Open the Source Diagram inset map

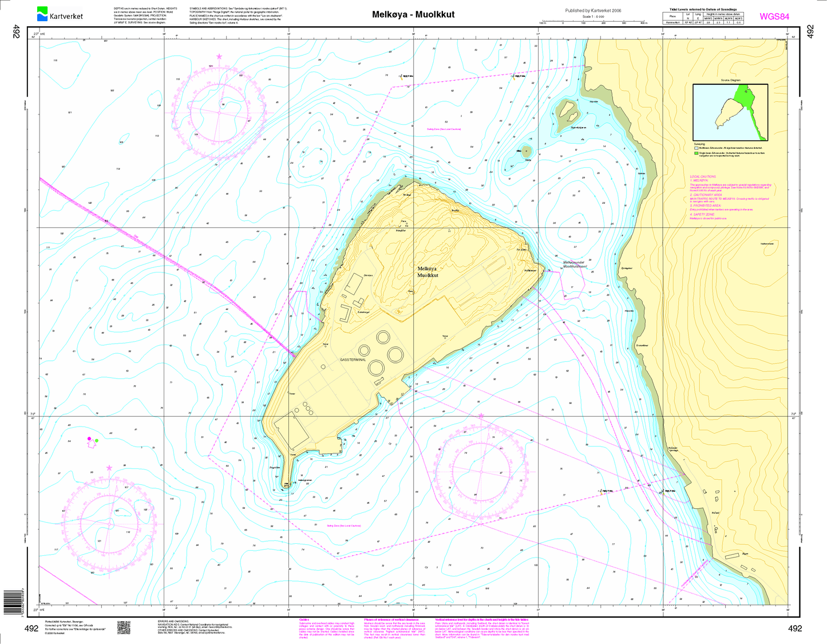click(730, 112)
